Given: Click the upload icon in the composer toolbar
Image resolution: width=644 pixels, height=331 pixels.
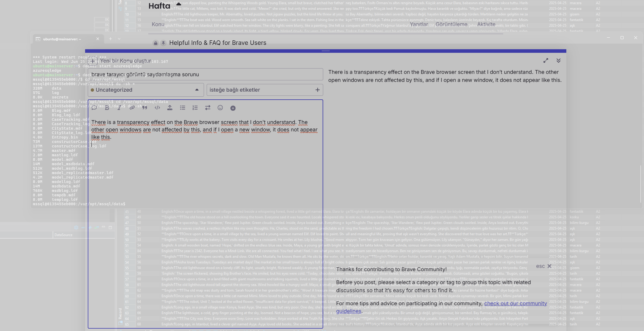Looking at the screenshot, I should coord(170,108).
